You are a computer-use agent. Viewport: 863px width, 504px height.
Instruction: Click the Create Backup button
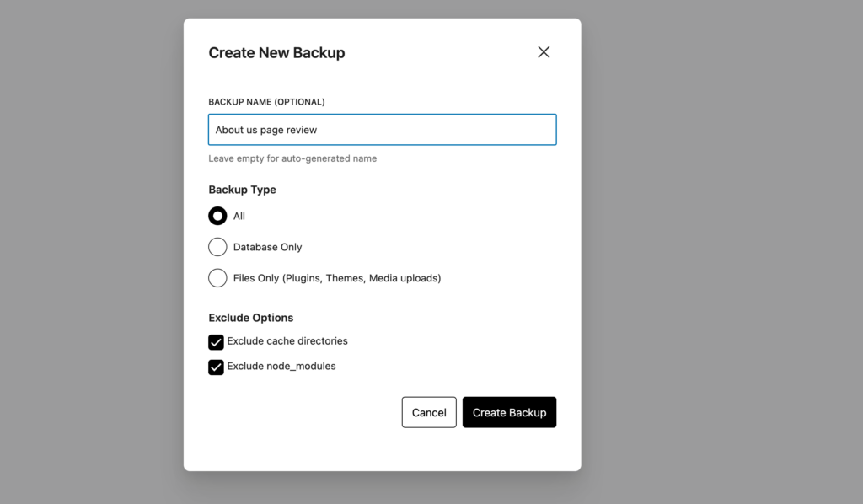(x=509, y=412)
